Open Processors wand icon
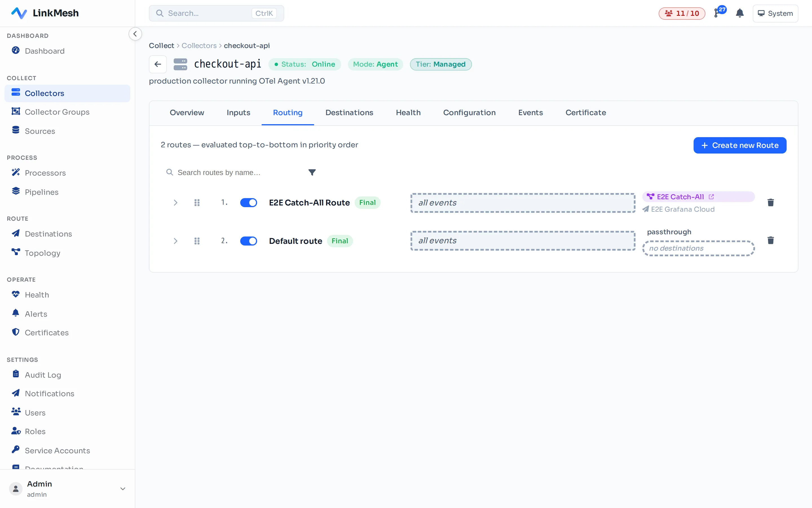Viewport: 812px width, 508px height. 16,172
